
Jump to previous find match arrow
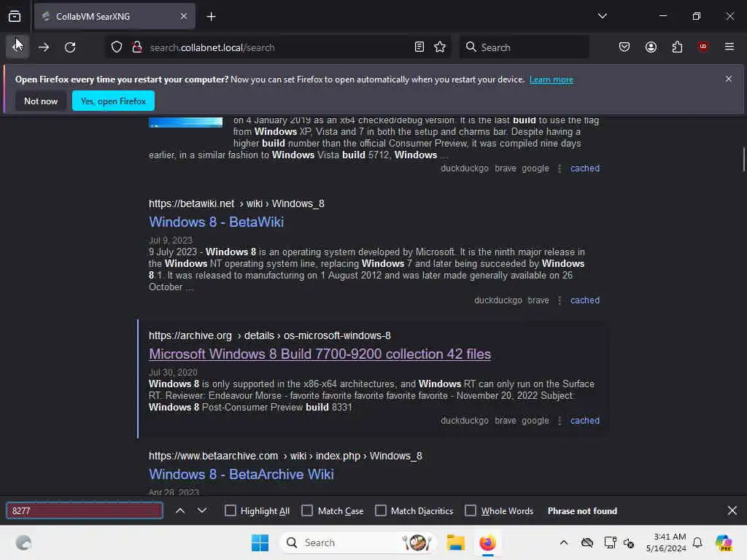(x=180, y=510)
